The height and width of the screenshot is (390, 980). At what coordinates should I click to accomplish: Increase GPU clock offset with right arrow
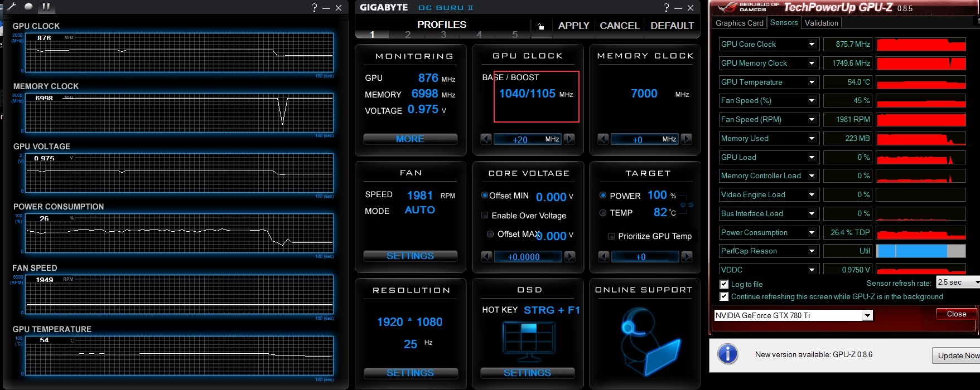569,139
